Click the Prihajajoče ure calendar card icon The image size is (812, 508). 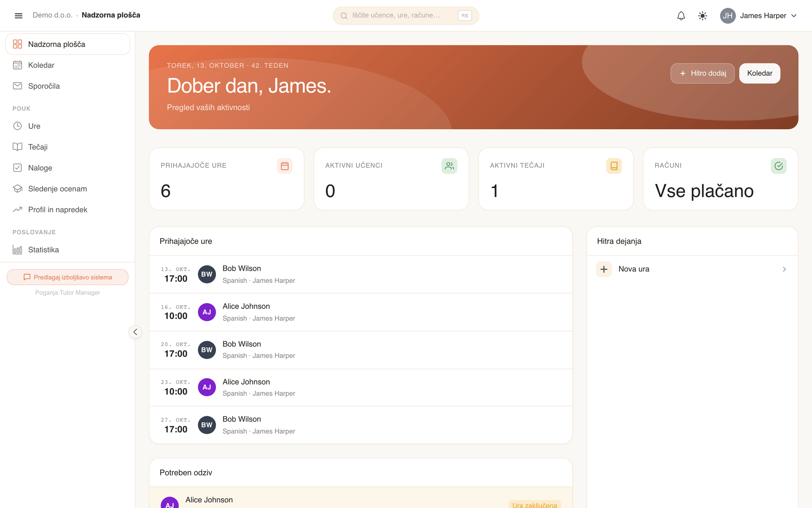285,166
